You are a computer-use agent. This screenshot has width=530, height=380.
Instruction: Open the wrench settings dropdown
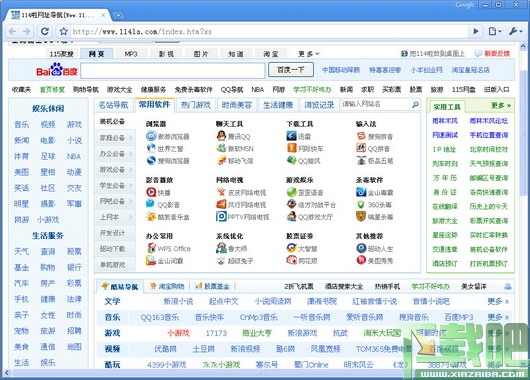pos(516,31)
